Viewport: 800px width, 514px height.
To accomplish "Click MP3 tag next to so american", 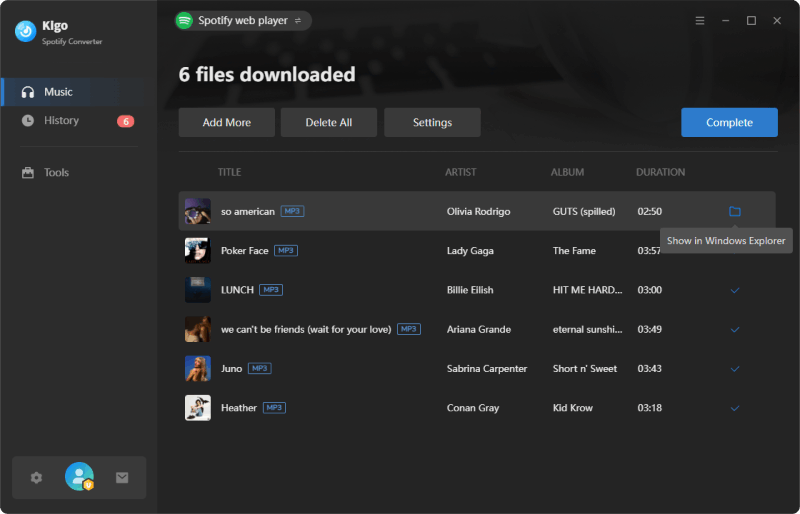I will (x=292, y=211).
